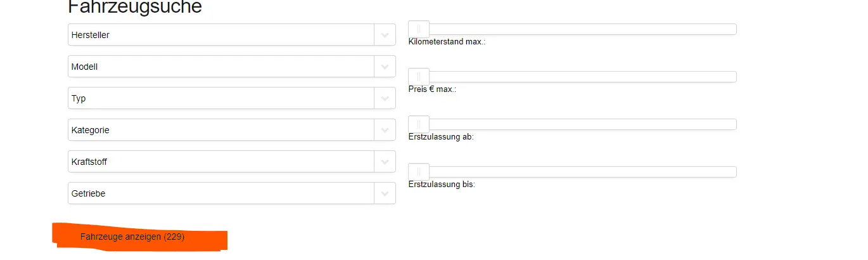The width and height of the screenshot is (868, 260).
Task: Click middle of Kilometerstand max slider track
Action: tap(573, 29)
